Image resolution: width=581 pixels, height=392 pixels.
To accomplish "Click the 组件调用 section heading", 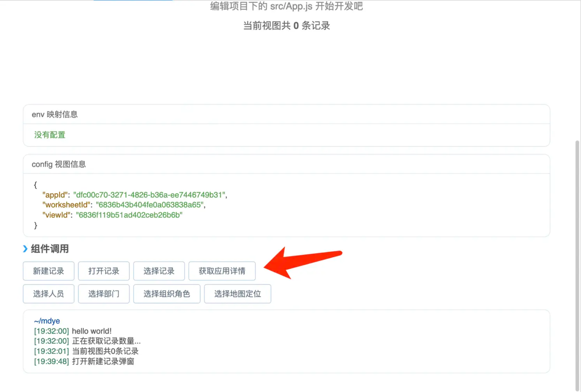I will click(x=50, y=249).
